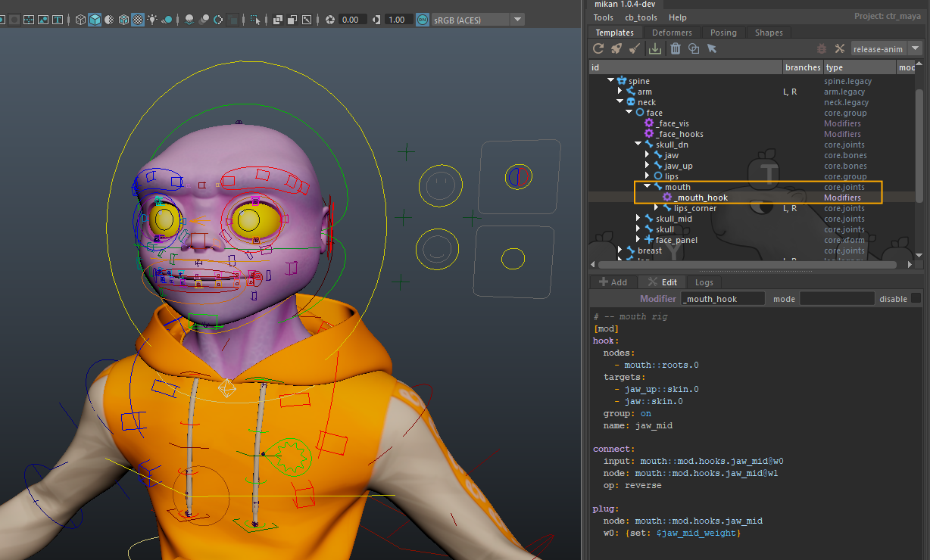Image resolution: width=930 pixels, height=560 pixels.
Task: Click the arrow selector icon next to trash
Action: [712, 48]
